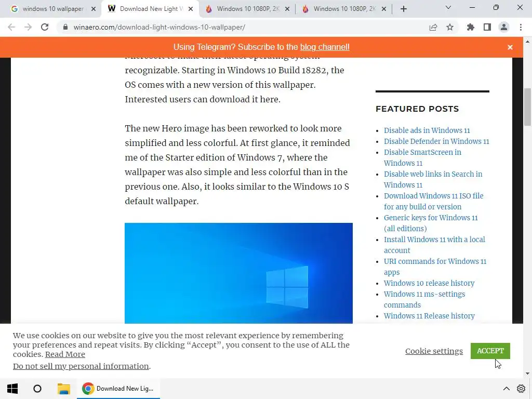Open 'Cookie settings' in the cookie bar
This screenshot has height=399, width=532.
(x=434, y=351)
